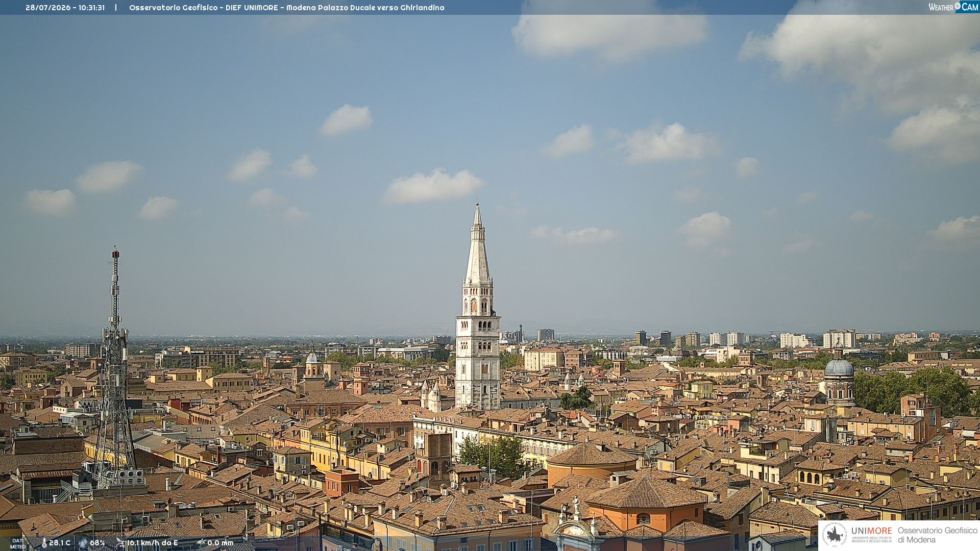Click the UNIMORE wordmark text
This screenshot has height=551, width=980.
871,531
